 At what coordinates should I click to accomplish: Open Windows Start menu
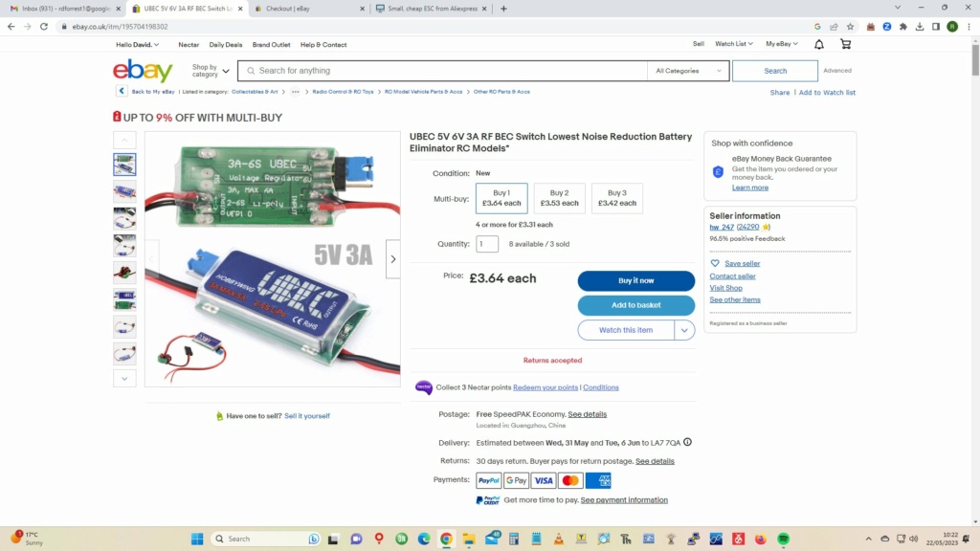[197, 539]
